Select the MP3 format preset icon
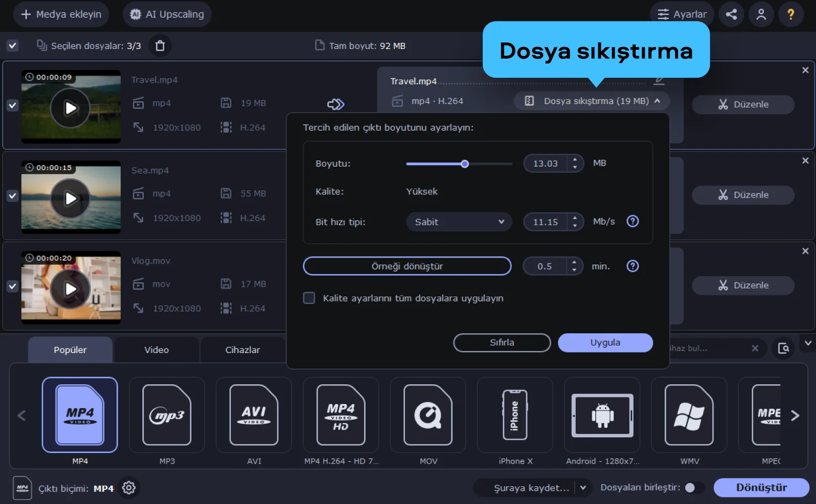This screenshot has width=816, height=504. tap(167, 415)
